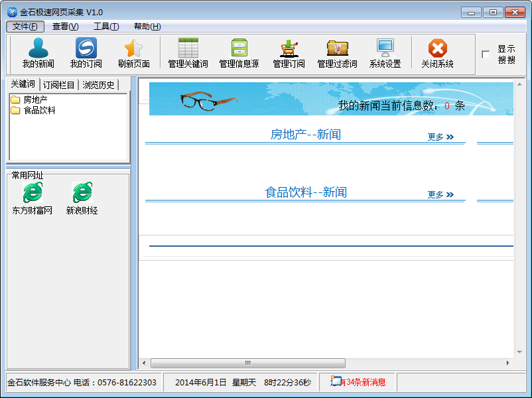Click 更多 next to 房地产--新闻
Screen dimensions: 532x398
point(440,137)
